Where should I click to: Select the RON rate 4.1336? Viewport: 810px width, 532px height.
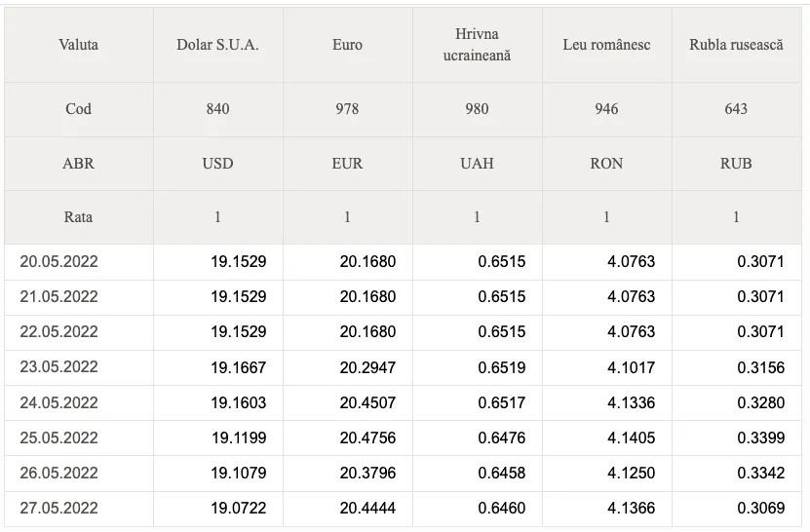632,402
